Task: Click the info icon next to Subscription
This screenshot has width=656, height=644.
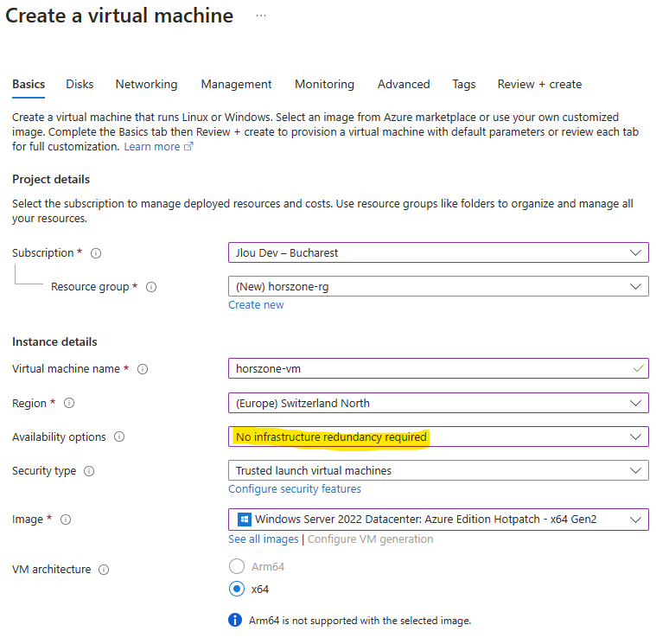Action: tap(96, 253)
